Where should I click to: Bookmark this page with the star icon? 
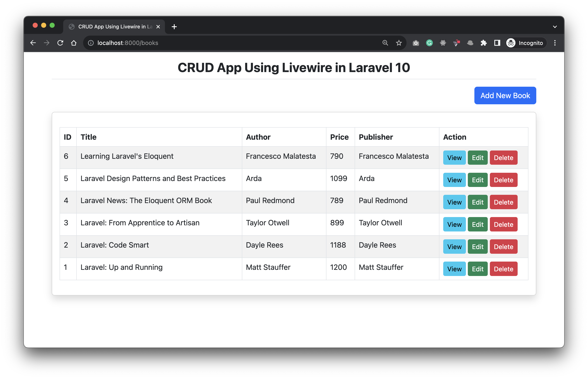399,43
